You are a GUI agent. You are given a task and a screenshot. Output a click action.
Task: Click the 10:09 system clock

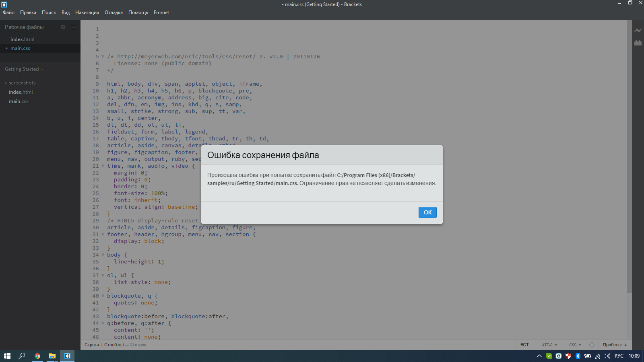pos(634,356)
